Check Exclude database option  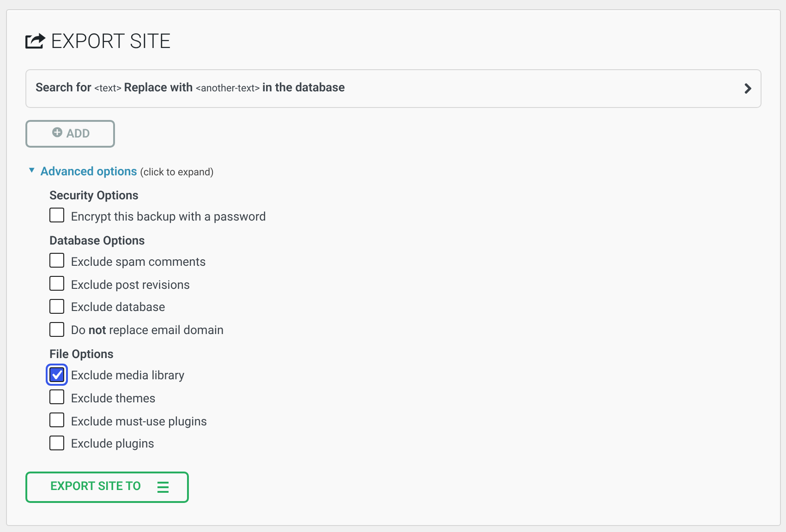[57, 306]
